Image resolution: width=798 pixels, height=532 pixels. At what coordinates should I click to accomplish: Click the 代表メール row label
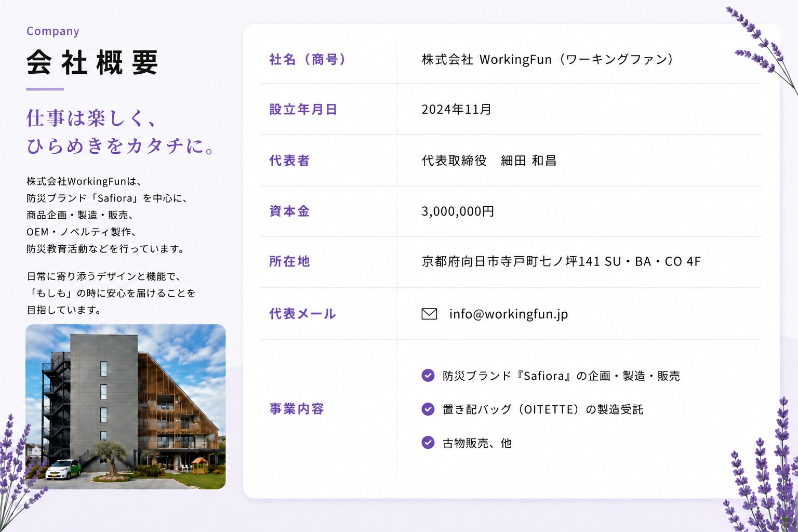tap(302, 314)
